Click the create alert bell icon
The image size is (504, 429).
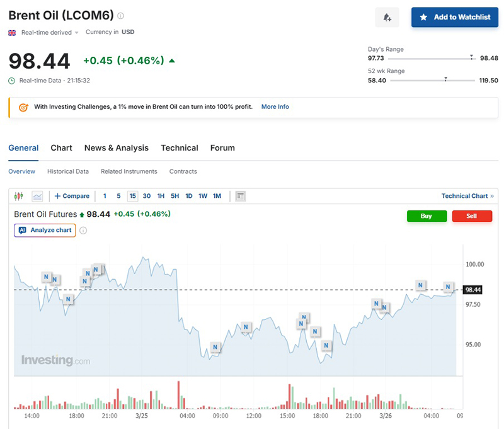point(387,18)
